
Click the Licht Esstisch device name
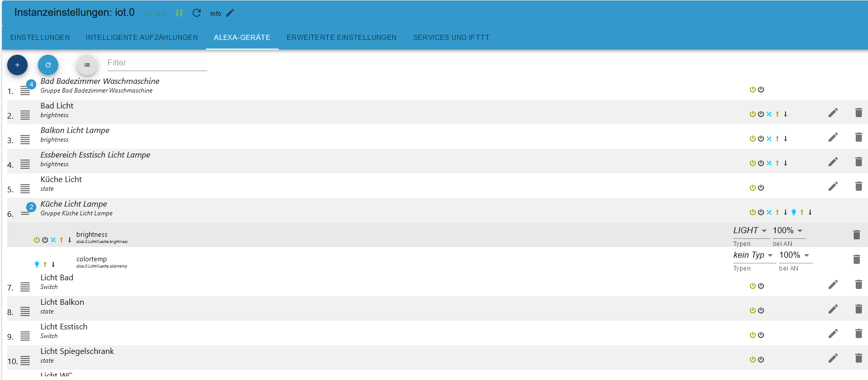tap(64, 327)
